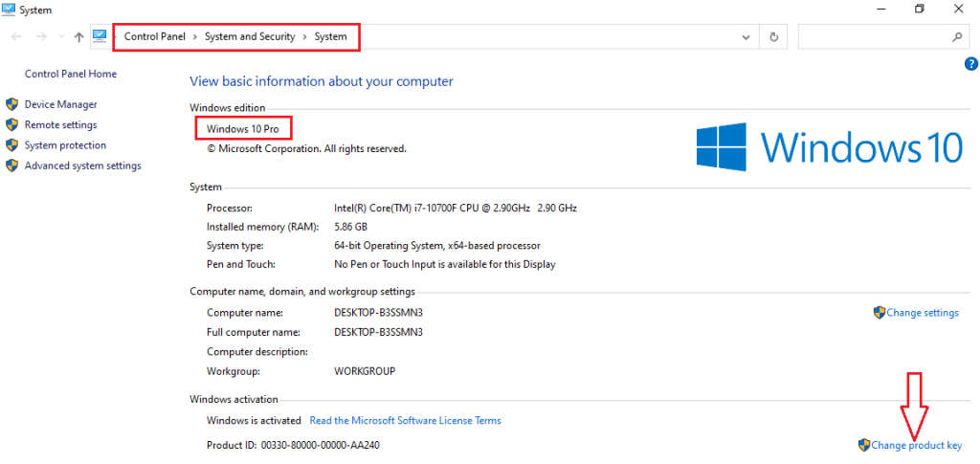Click Change settings link

pyautogui.click(x=923, y=313)
